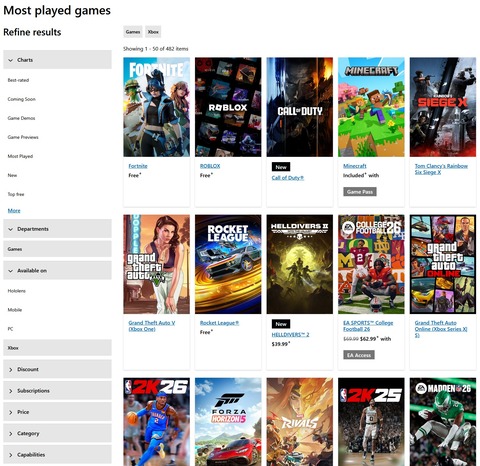
Task: Select the Best-rated chart filter
Action: 18,80
